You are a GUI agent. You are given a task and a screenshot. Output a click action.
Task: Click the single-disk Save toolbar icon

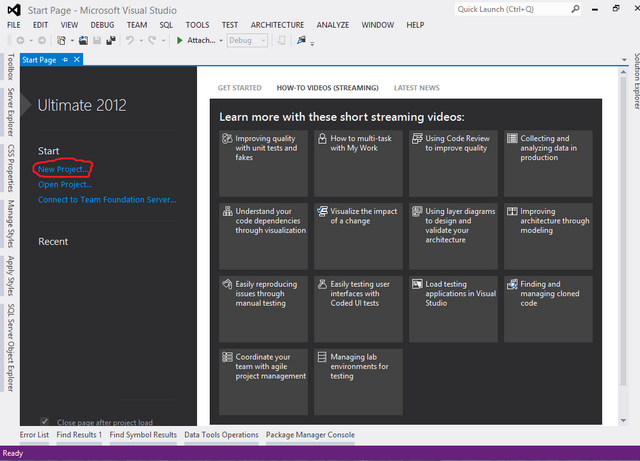click(x=97, y=40)
